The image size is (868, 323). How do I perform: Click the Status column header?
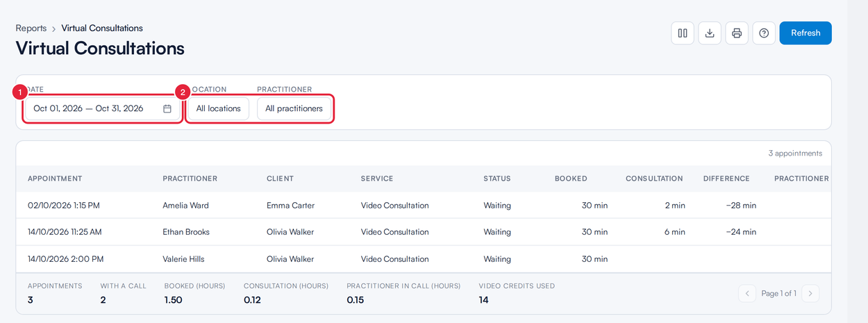[x=497, y=179]
